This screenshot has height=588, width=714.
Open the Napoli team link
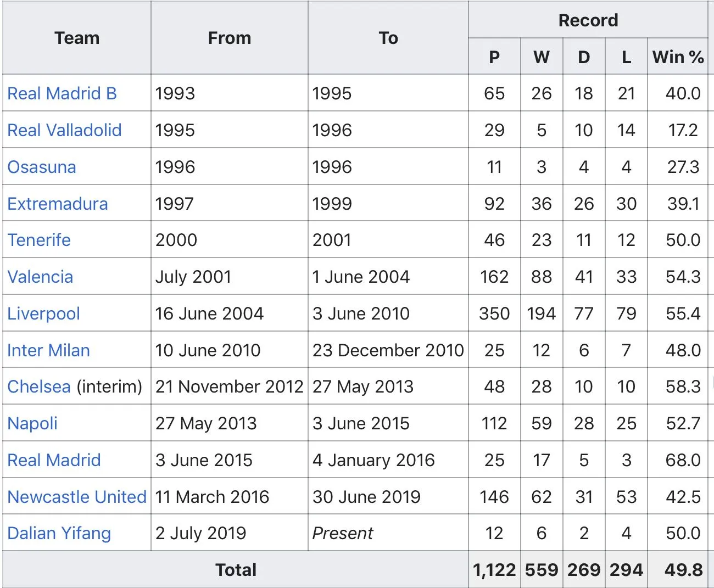pos(32,423)
